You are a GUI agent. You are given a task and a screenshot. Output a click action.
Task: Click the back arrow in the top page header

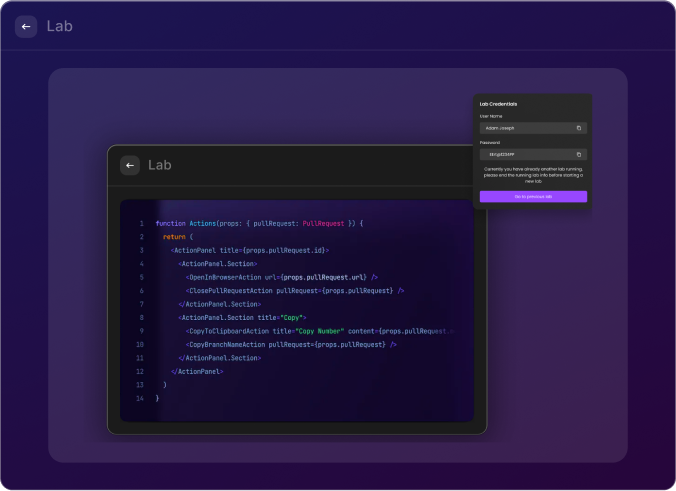(26, 26)
